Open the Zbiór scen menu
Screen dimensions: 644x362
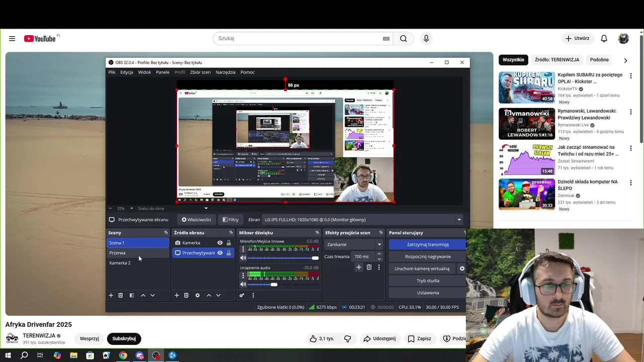point(200,72)
